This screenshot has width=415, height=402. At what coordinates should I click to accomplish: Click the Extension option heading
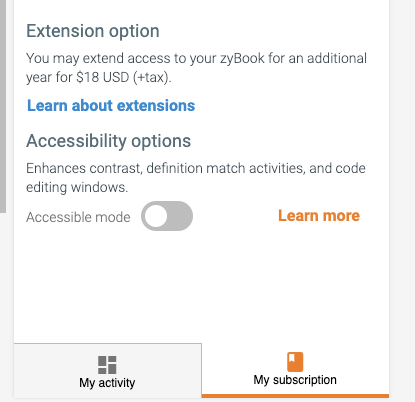[x=93, y=31]
